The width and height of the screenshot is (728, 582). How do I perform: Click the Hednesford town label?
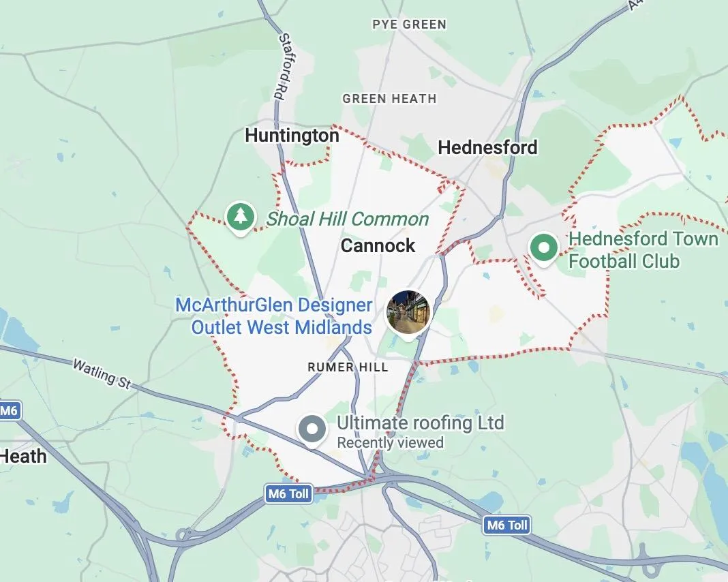click(487, 148)
